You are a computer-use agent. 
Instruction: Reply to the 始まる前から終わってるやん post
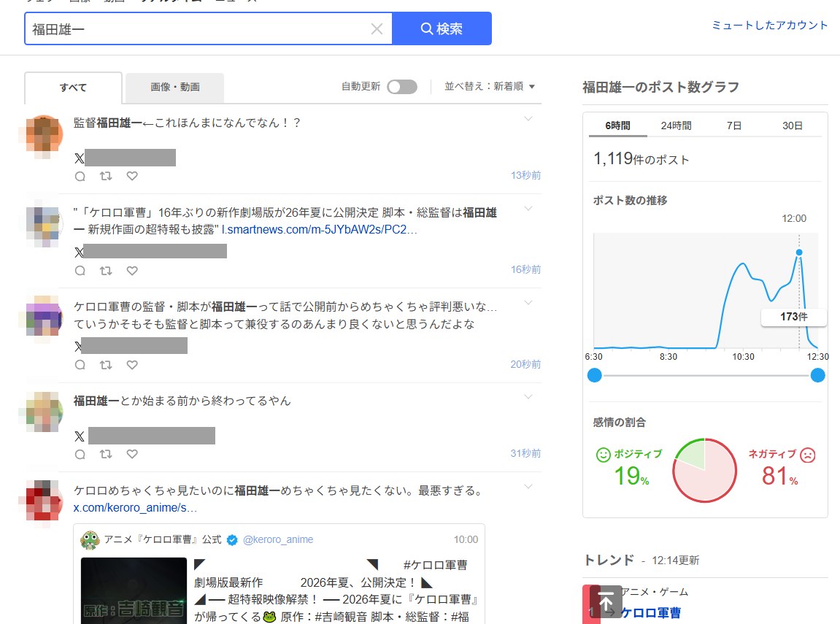80,455
